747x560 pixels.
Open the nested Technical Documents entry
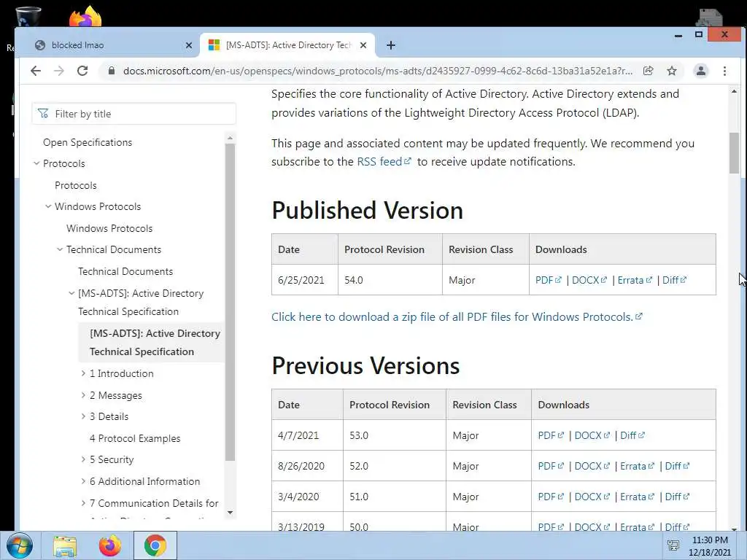tap(125, 271)
